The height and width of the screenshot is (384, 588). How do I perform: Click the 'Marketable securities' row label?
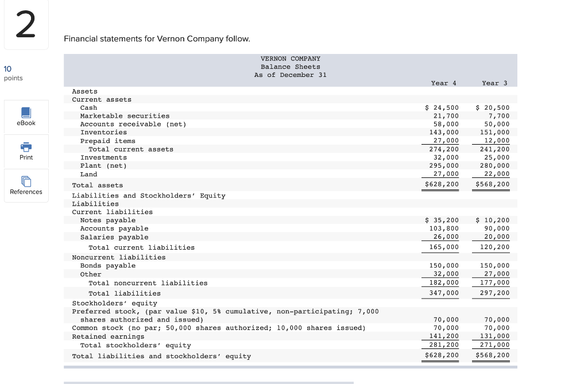tap(125, 117)
